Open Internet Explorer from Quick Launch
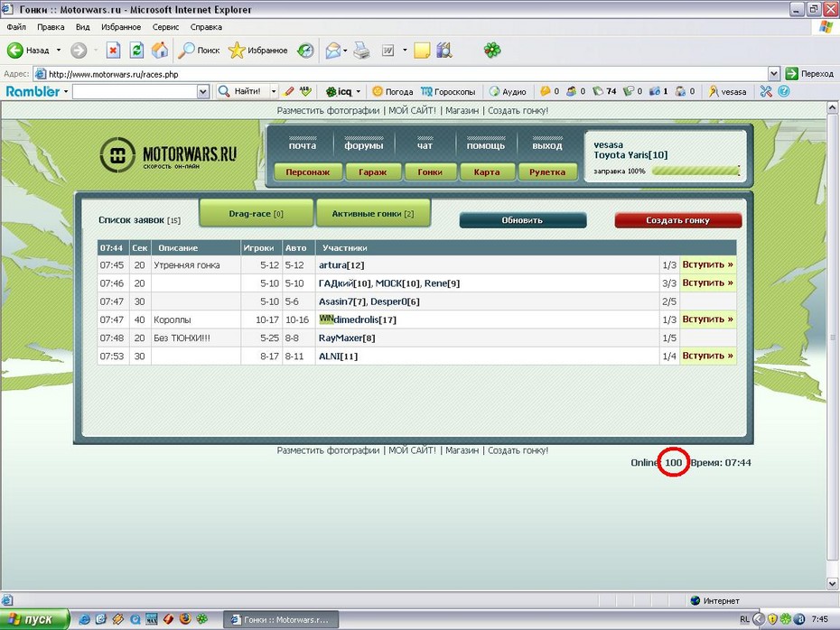Viewport: 840px width, 630px height. tap(84, 619)
